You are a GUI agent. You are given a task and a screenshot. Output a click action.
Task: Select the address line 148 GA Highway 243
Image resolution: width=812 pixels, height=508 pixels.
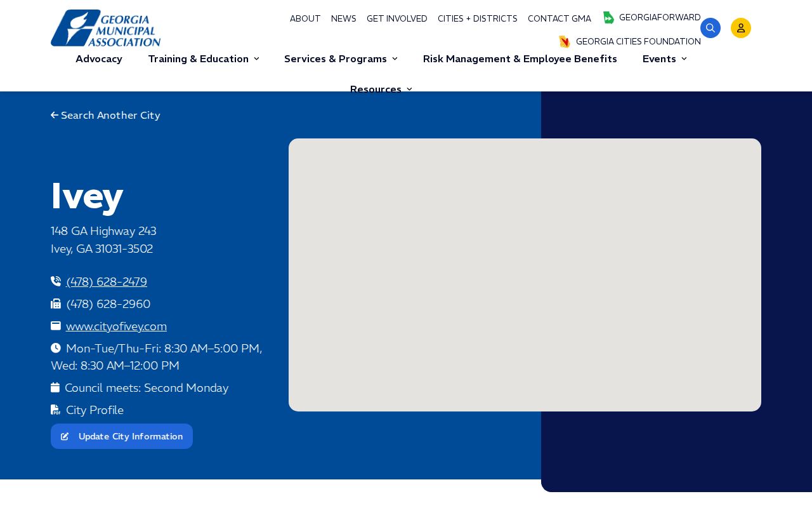[x=103, y=231]
